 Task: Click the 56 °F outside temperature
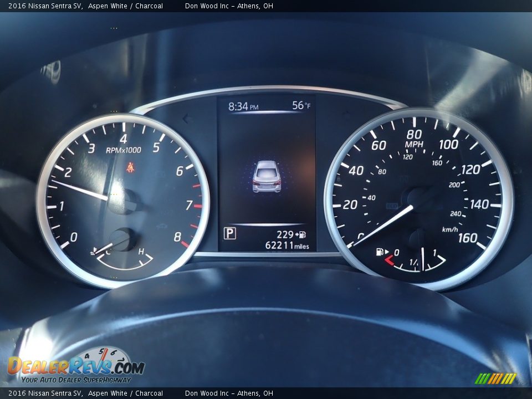coord(301,105)
